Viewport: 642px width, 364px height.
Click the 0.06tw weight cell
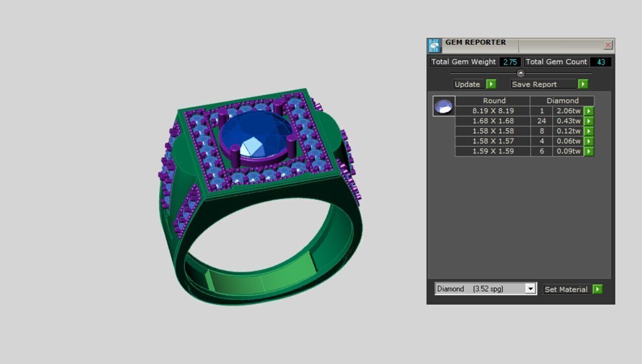pos(568,141)
